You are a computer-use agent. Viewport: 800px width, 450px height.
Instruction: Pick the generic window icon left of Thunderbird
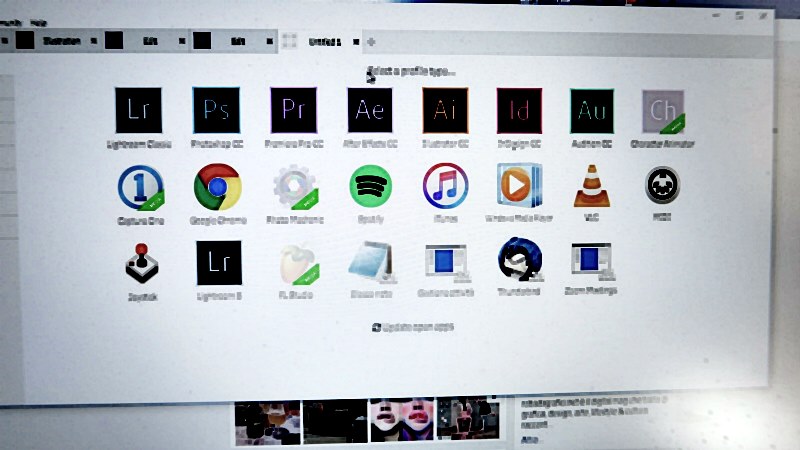[x=446, y=263]
